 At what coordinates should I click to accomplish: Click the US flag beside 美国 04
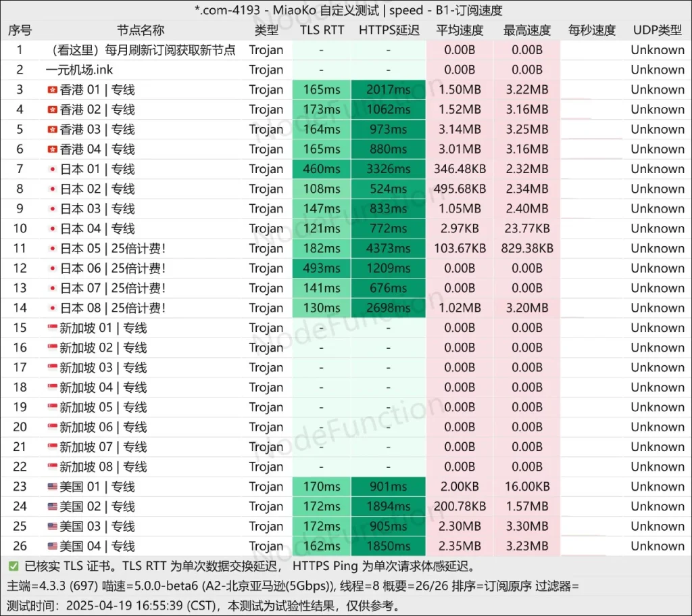point(53,546)
